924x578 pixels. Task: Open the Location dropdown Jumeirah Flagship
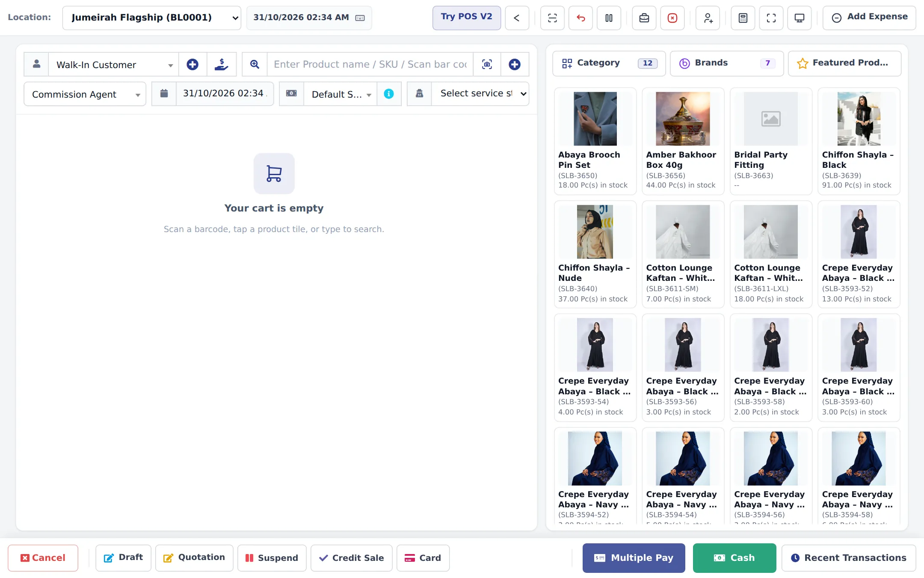click(152, 18)
